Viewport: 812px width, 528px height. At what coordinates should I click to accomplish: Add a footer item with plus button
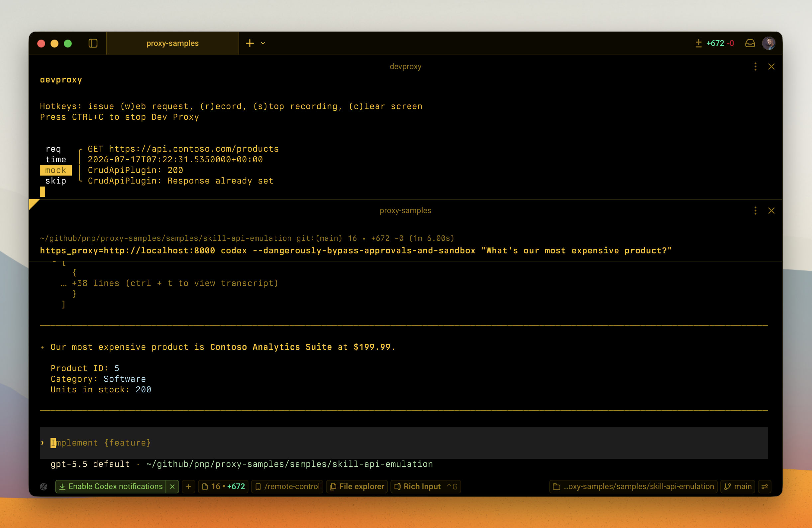point(188,486)
